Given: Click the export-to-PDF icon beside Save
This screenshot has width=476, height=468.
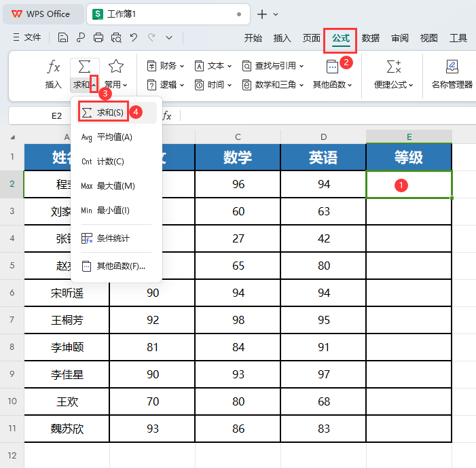Looking at the screenshot, I should coord(80,37).
